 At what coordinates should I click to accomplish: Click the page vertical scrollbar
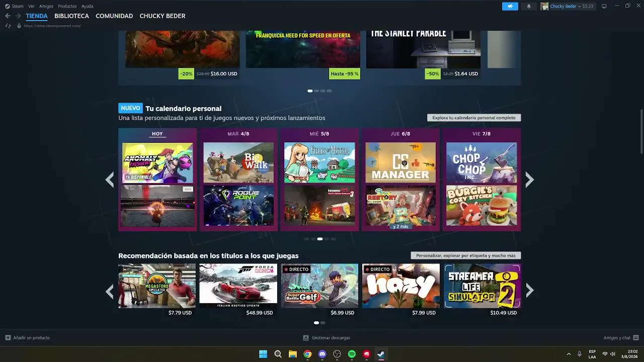point(641,132)
